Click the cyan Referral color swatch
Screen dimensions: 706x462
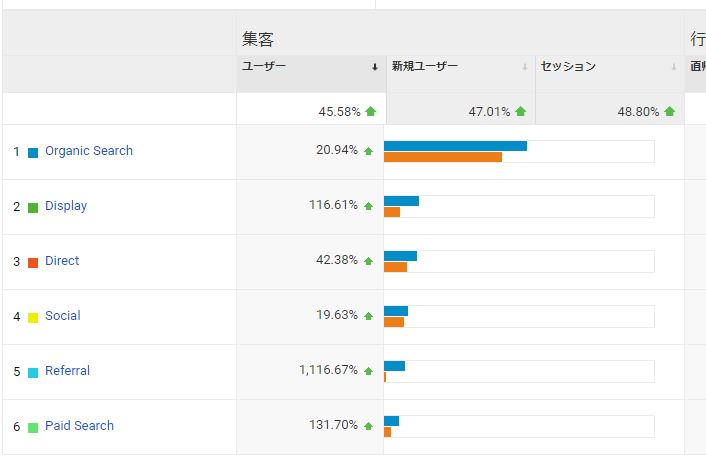point(33,372)
